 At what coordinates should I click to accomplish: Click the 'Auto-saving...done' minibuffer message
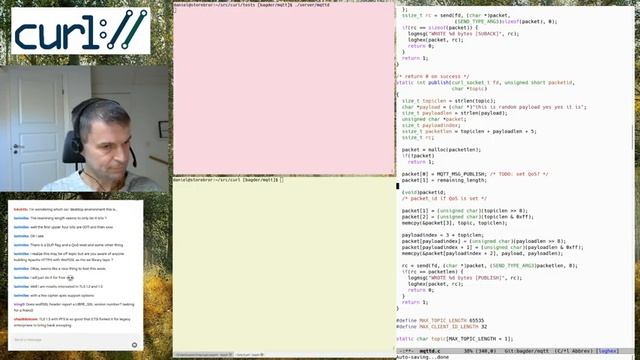pos(422,357)
